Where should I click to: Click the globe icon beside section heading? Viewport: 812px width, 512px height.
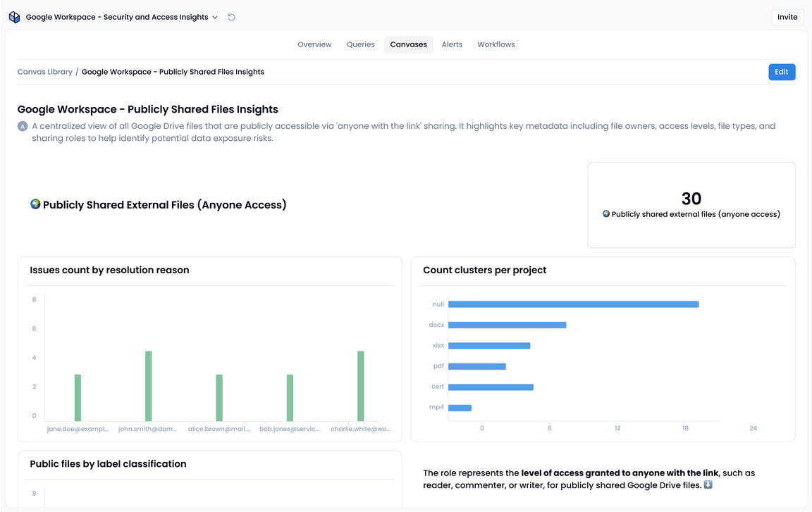tap(35, 204)
